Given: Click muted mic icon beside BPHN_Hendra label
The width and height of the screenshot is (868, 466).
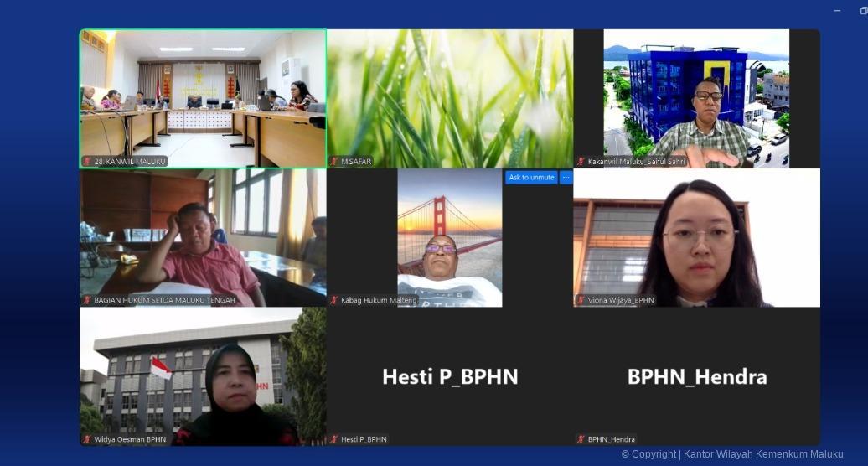Looking at the screenshot, I should tap(581, 439).
